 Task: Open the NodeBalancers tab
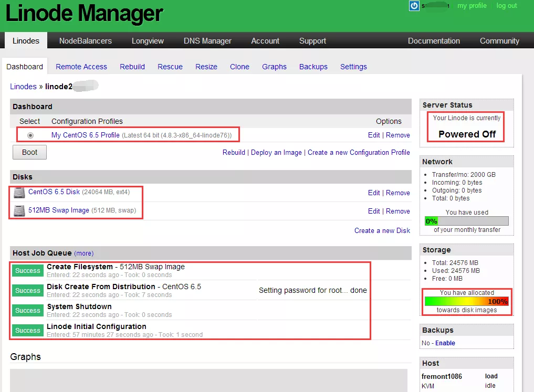pyautogui.click(x=86, y=41)
